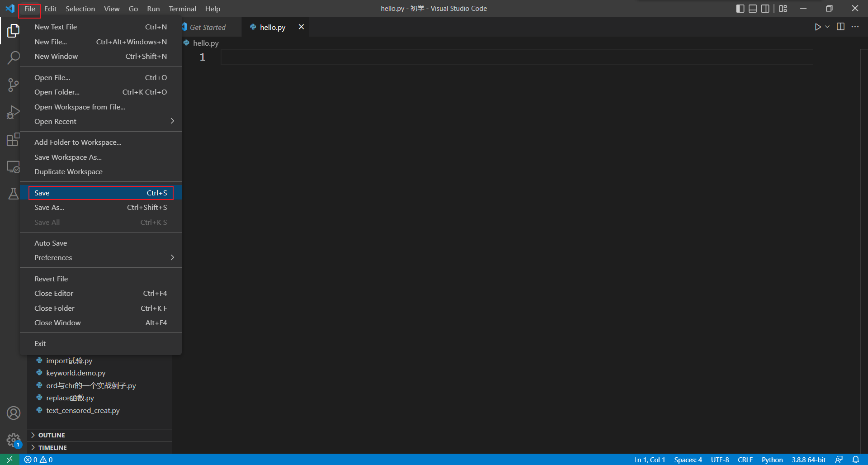Open the Remote Explorer view
This screenshot has height=465, width=868.
14,166
